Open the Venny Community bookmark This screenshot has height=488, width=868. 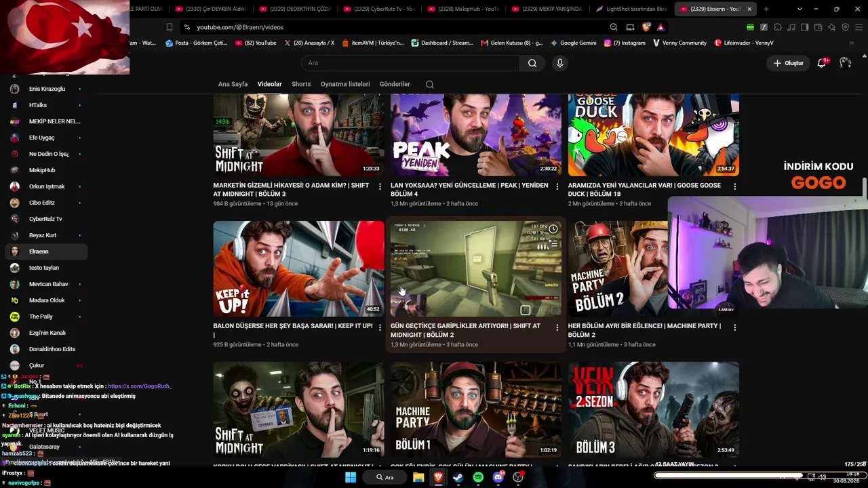(679, 43)
